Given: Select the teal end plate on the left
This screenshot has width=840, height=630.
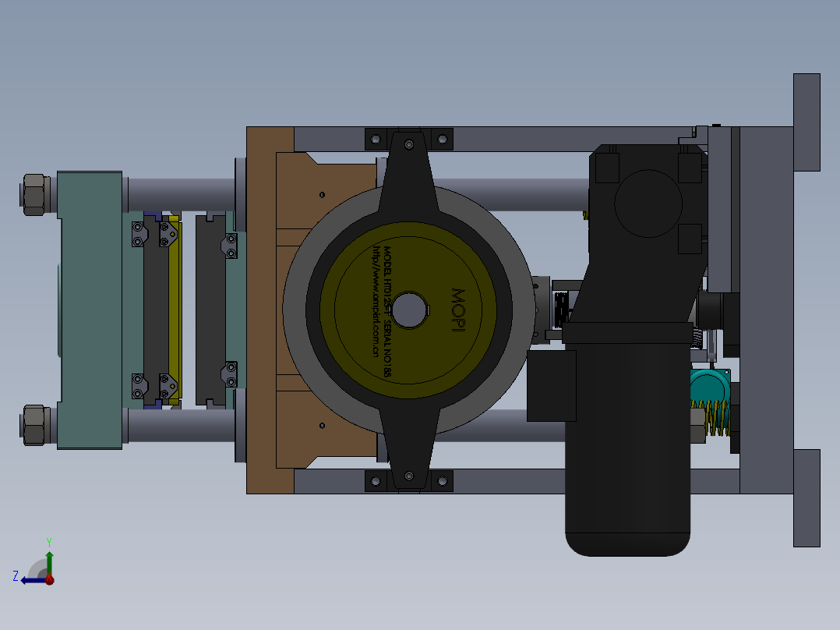Looking at the screenshot, I should coord(90,310).
